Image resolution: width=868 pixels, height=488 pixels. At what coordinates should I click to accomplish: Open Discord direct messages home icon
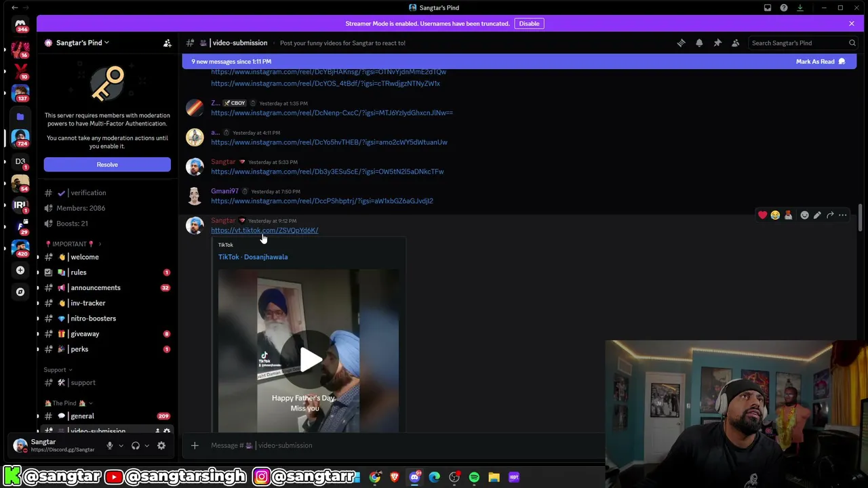tap(20, 24)
